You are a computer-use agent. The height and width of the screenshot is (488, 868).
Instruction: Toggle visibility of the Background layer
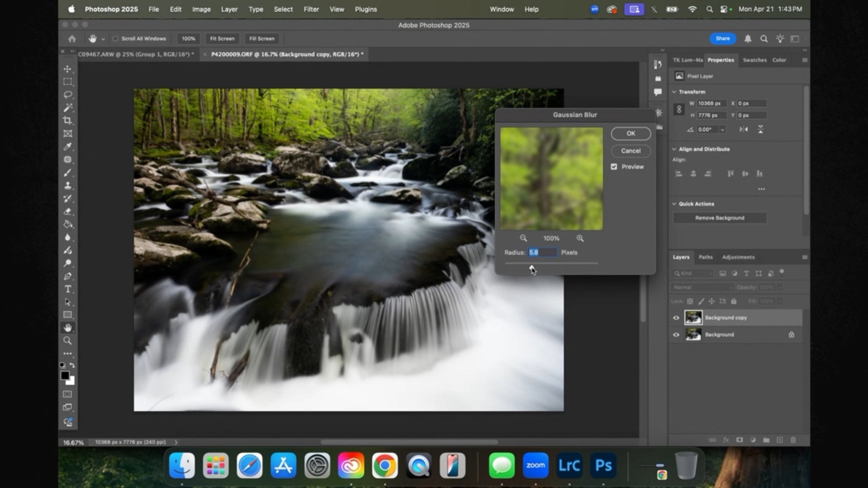click(675, 334)
